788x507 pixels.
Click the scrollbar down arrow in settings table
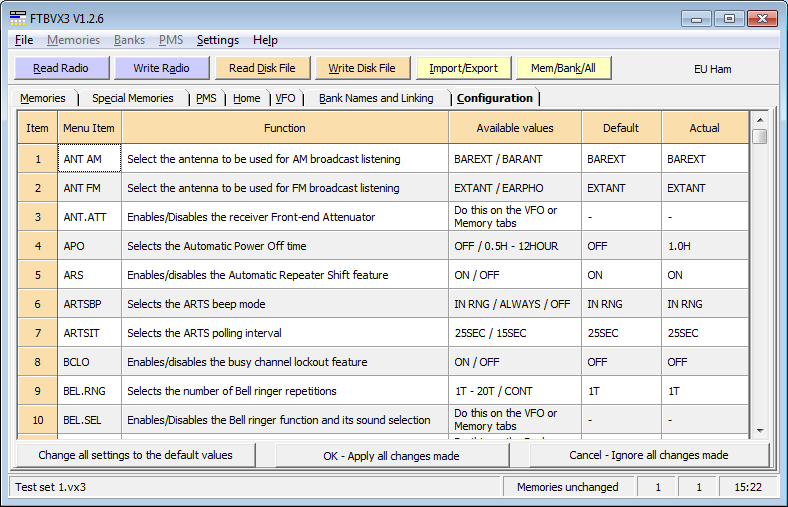pyautogui.click(x=760, y=429)
